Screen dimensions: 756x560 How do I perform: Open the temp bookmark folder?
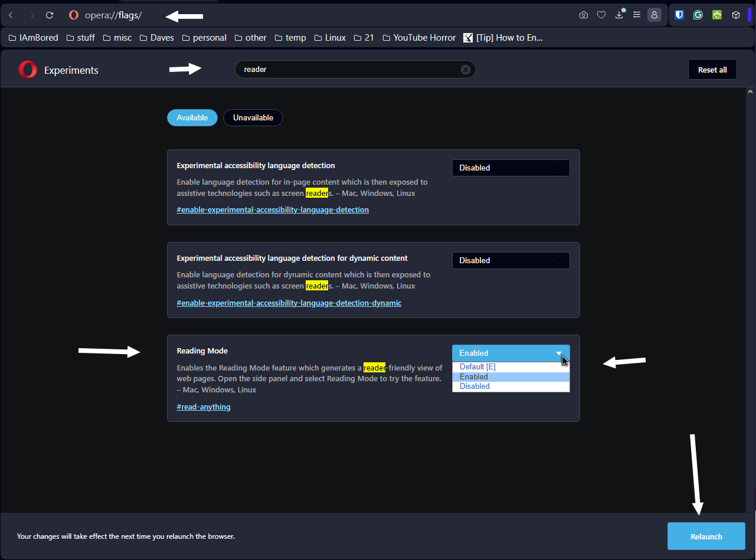pos(290,38)
